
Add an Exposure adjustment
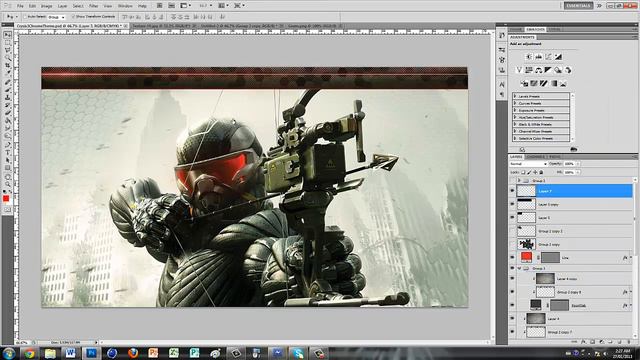click(558, 57)
